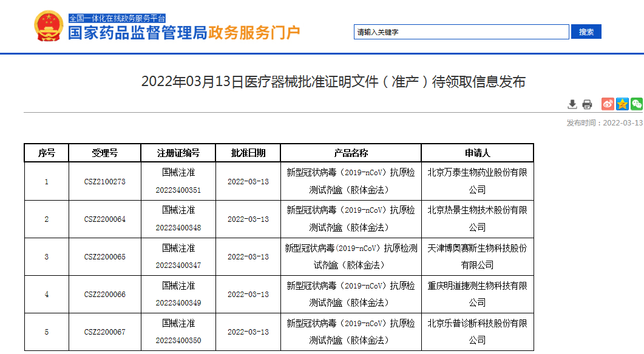The width and height of the screenshot is (644, 354).
Task: Select cell CSZ2200067
Action: pyautogui.click(x=105, y=332)
